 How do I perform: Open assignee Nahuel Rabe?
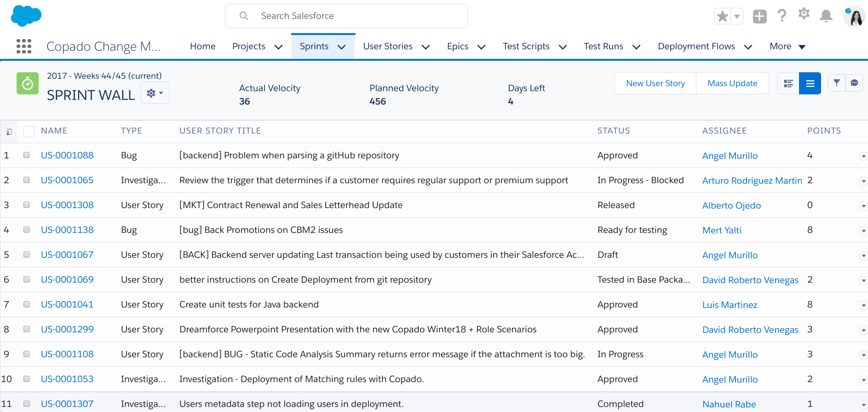click(x=729, y=404)
